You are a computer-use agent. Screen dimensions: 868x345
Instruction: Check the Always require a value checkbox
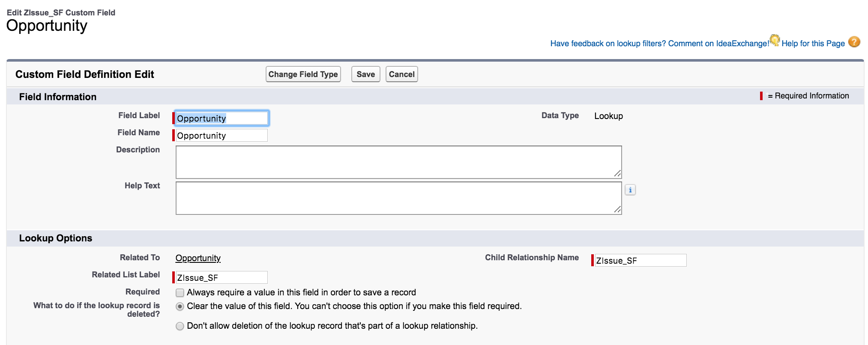180,293
